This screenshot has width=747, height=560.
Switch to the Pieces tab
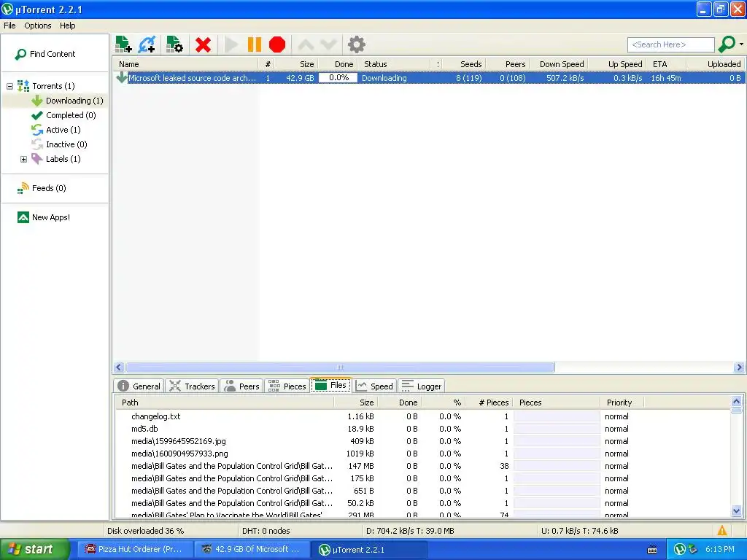[x=287, y=386]
